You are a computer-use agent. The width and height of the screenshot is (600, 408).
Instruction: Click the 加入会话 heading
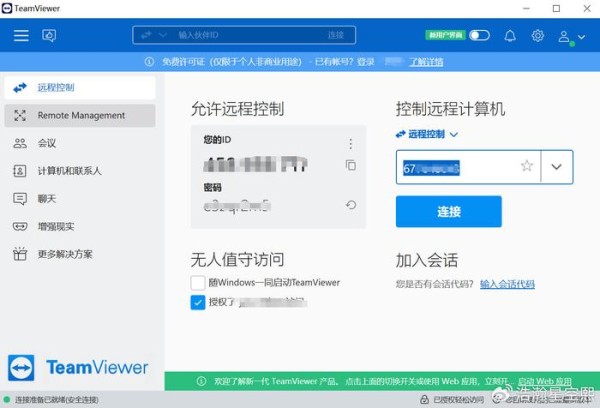[x=427, y=261]
